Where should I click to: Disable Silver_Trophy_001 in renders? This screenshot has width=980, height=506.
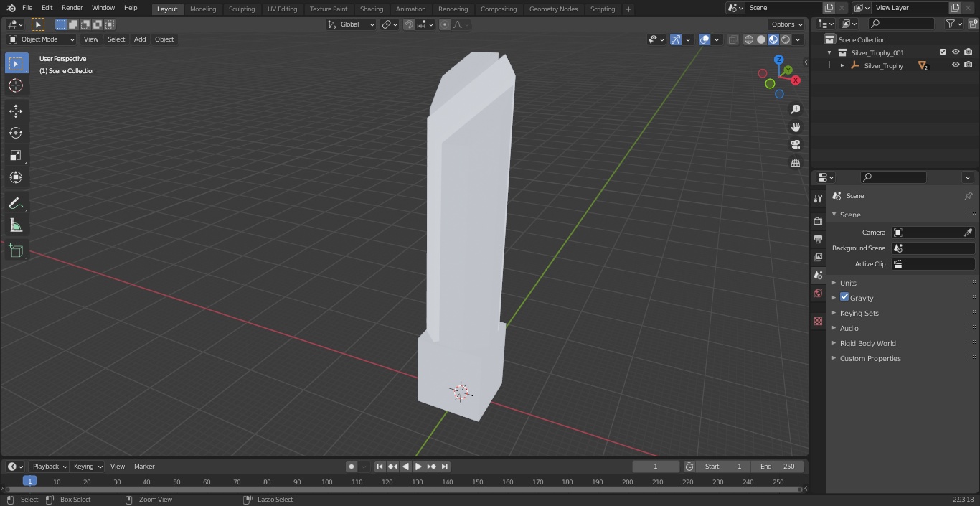click(x=969, y=52)
